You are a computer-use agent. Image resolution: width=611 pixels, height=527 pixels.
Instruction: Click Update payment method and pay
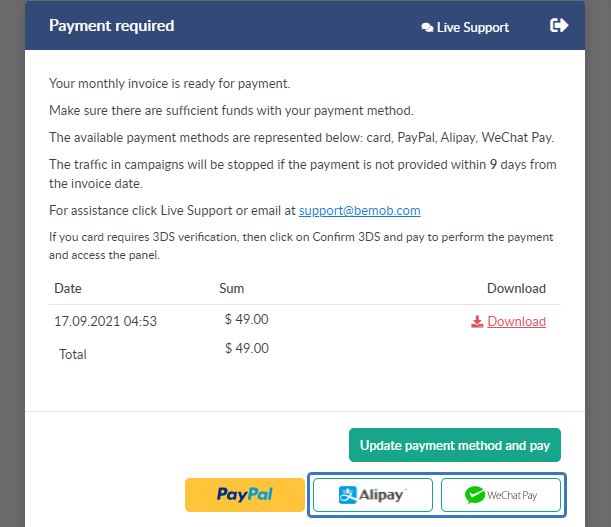click(x=455, y=445)
